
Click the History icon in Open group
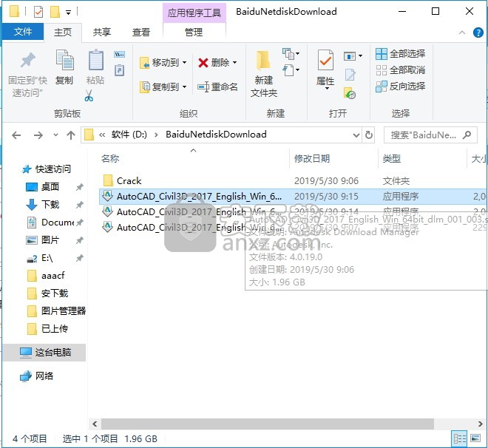(350, 93)
